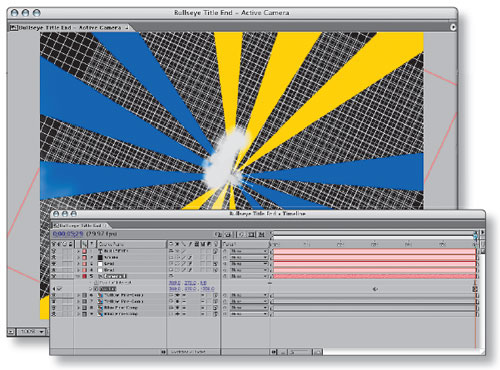This screenshot has height=370, width=500.
Task: Open Parent dropdown for layer 1
Action: 249,251
